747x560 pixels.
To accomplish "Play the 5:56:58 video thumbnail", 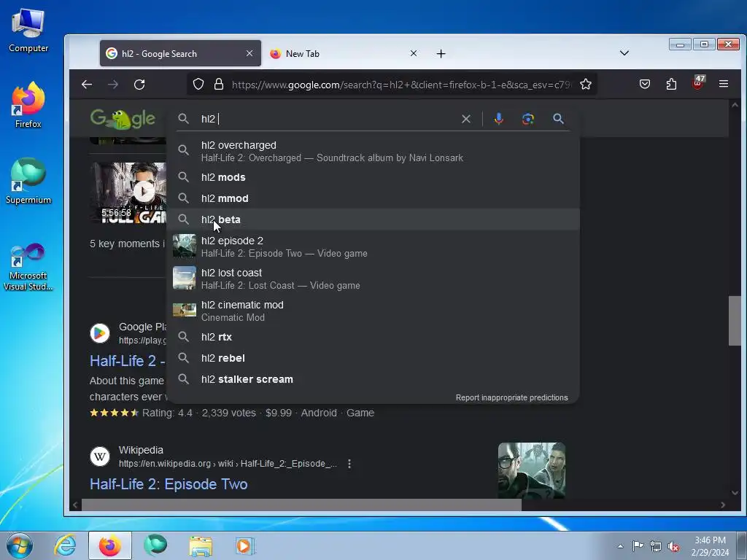I will 128,192.
